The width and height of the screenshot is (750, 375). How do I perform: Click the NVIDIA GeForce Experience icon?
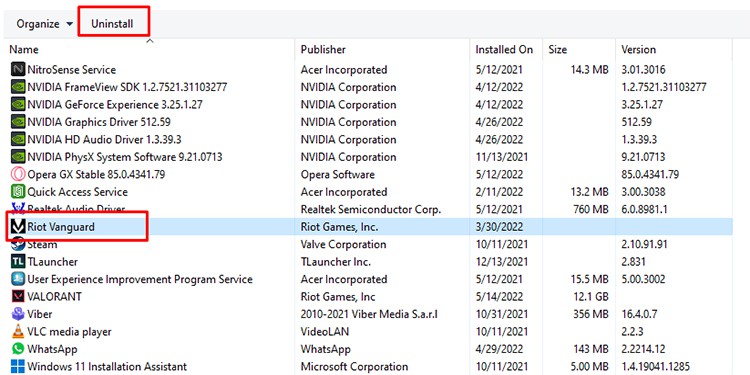pos(18,105)
